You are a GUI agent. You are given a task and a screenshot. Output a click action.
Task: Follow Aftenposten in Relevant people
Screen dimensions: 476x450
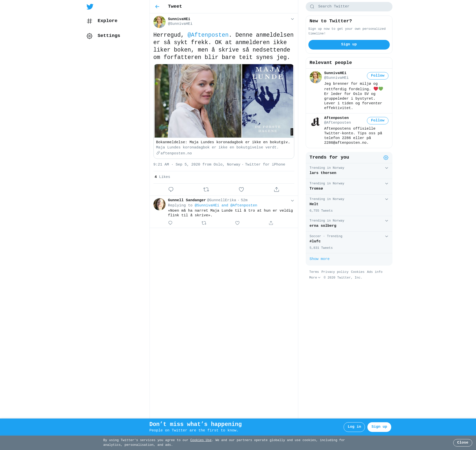378,121
